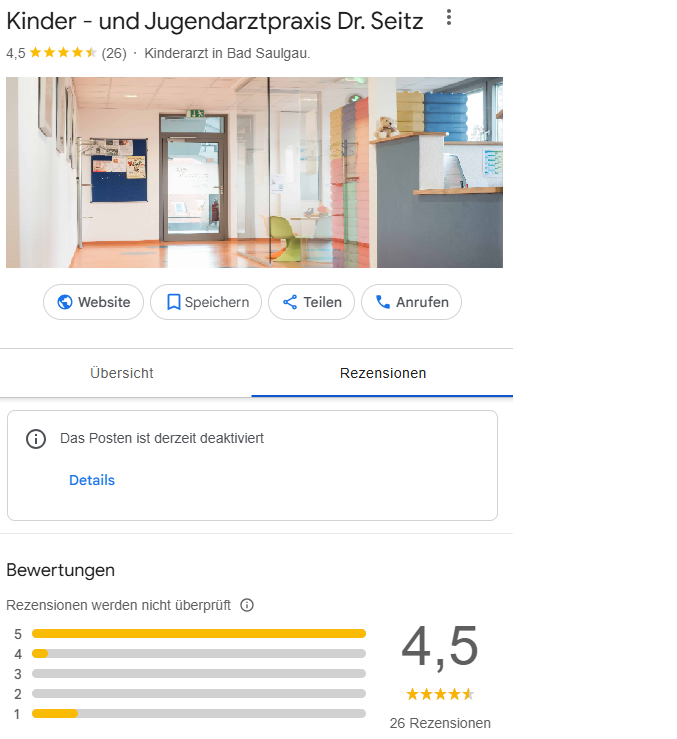Click info icon beside 'Das Posten ist derzeit deaktiviert'

[x=36, y=439]
